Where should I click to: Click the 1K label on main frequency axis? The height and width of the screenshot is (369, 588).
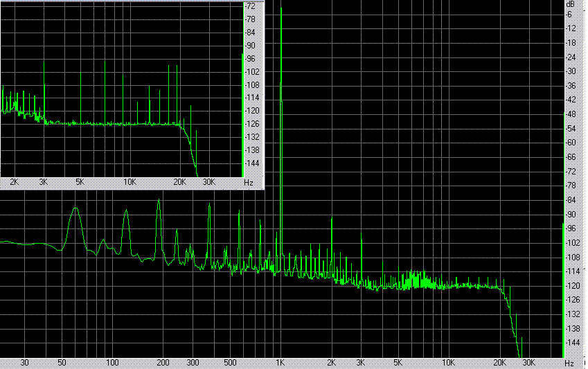pyautogui.click(x=280, y=363)
